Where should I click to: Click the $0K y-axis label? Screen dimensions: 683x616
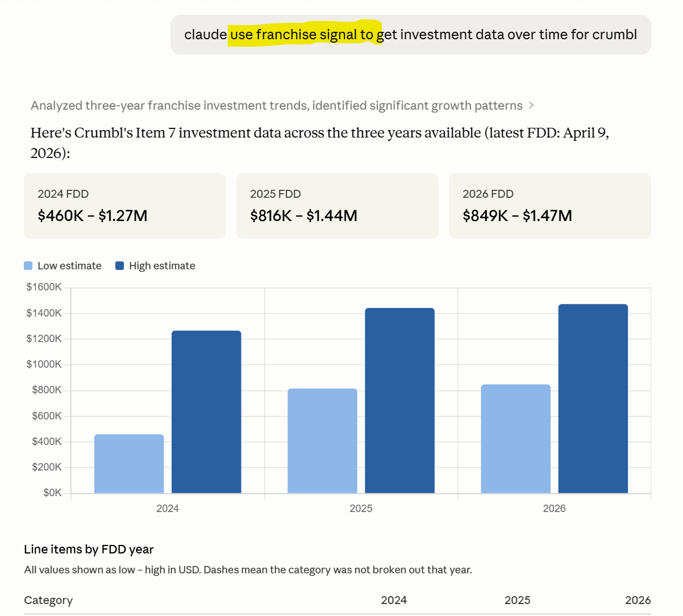click(53, 493)
